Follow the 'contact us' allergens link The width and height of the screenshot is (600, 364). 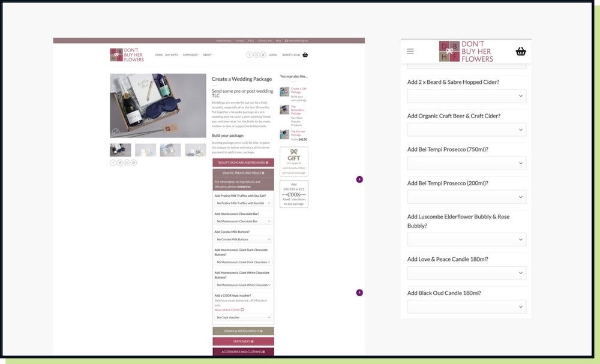[244, 186]
